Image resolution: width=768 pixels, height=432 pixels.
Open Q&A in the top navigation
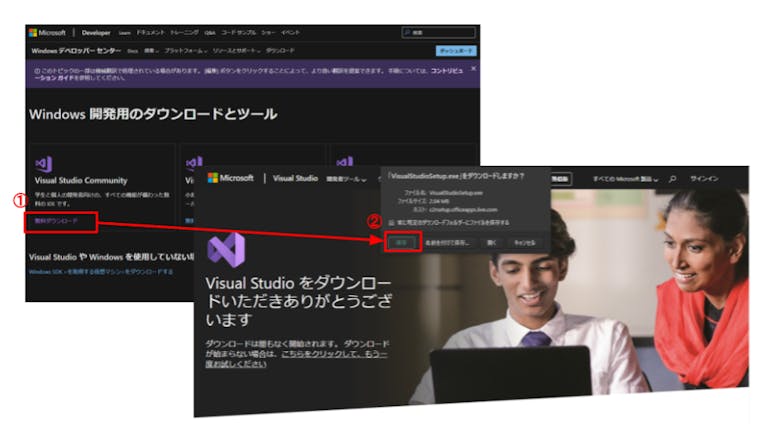pyautogui.click(x=210, y=33)
